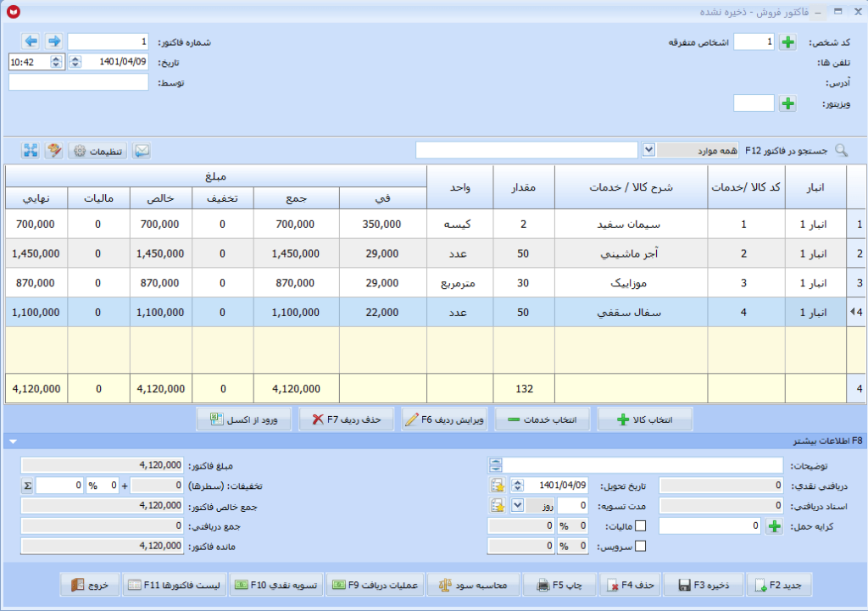Select the موزاییک row cell

coord(631,283)
